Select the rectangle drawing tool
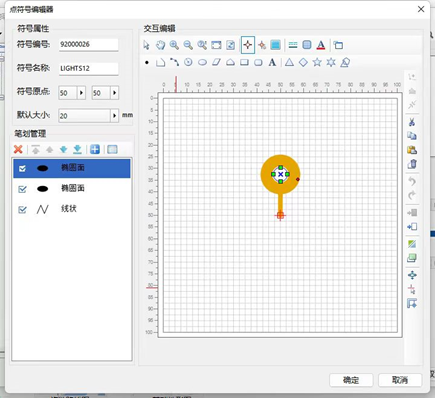435x398 pixels. click(244, 62)
